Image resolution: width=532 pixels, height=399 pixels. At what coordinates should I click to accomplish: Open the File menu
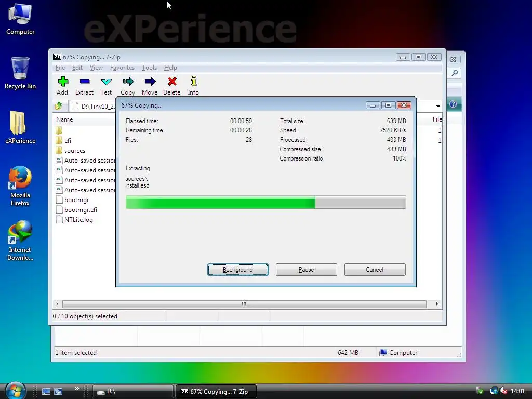[x=60, y=68]
